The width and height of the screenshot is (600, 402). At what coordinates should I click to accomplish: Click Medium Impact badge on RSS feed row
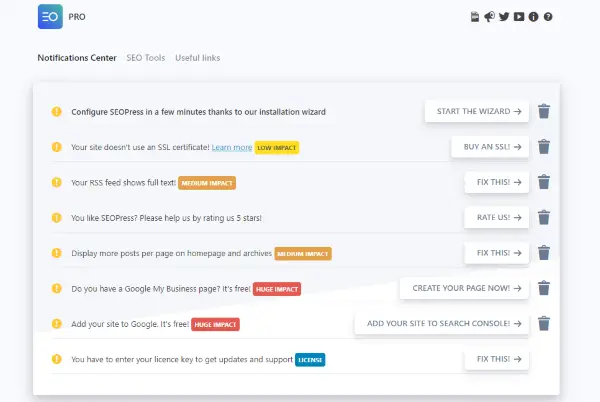coord(207,183)
